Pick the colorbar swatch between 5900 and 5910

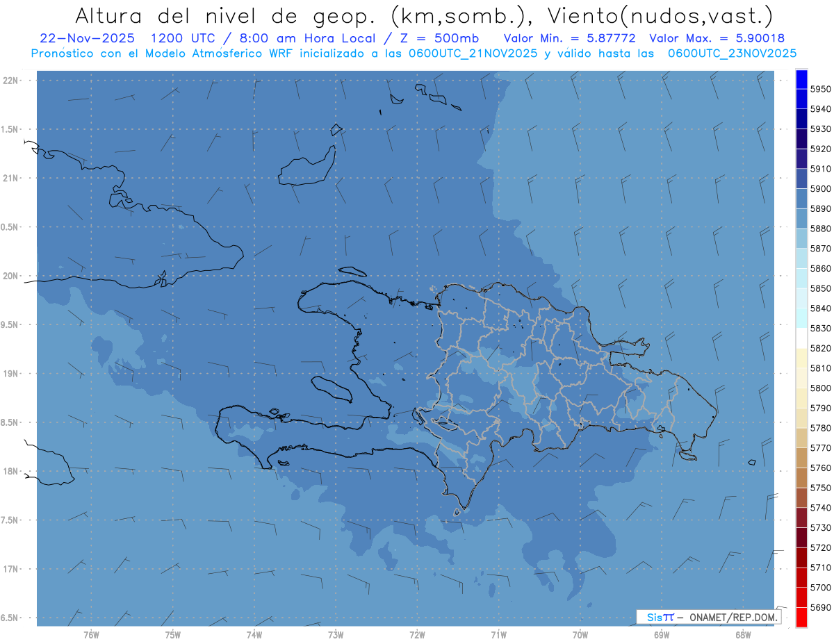[x=801, y=179]
